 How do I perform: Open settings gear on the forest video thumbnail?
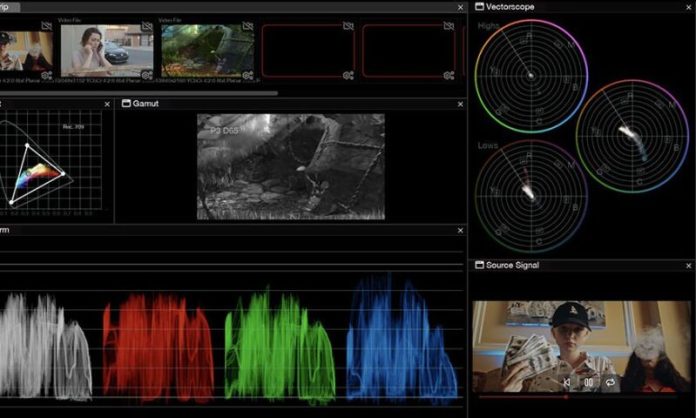point(247,75)
